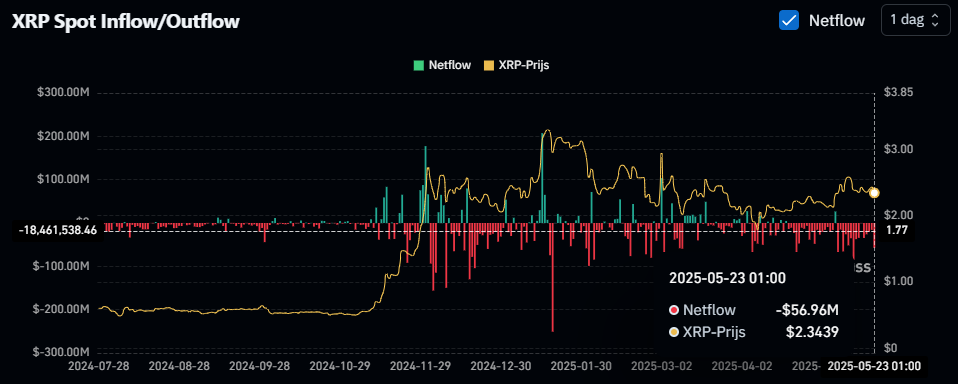Click the $300.00M left axis label
Screen dimensions: 958x384
point(64,93)
